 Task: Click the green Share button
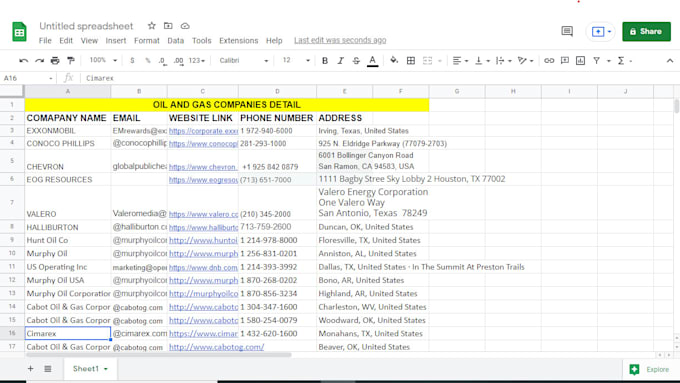pyautogui.click(x=646, y=31)
